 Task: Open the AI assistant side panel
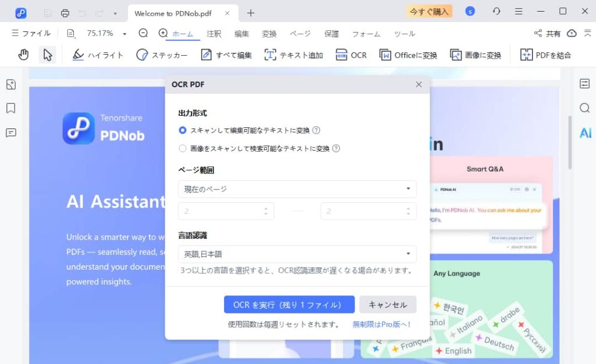pos(585,133)
